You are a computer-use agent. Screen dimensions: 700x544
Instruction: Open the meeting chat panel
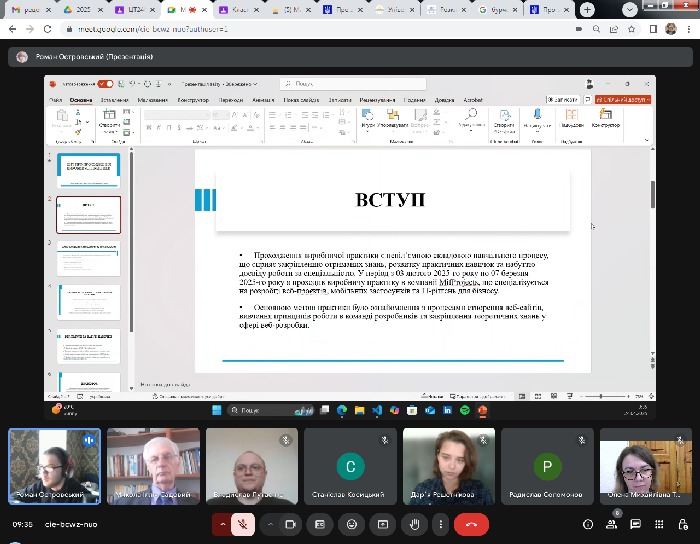pos(635,524)
